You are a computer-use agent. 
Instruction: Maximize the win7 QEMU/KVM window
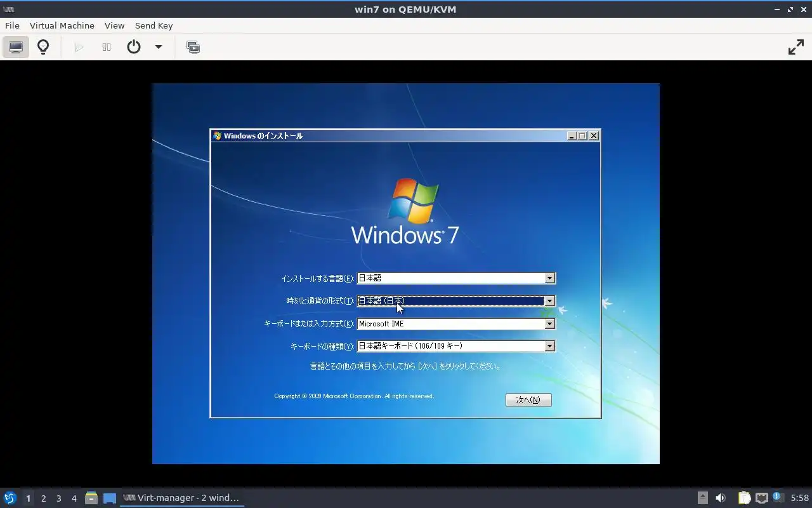click(x=790, y=10)
